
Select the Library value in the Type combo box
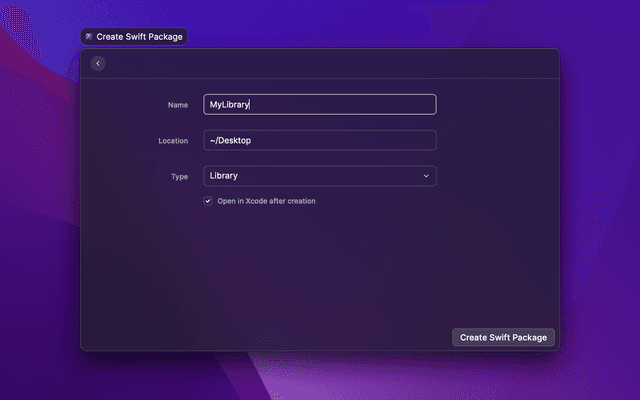click(223, 176)
